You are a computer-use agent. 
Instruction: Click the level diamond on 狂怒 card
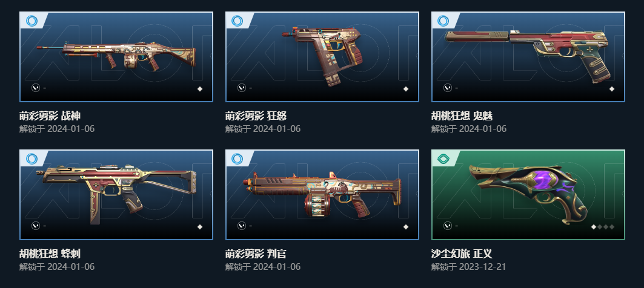[406, 88]
